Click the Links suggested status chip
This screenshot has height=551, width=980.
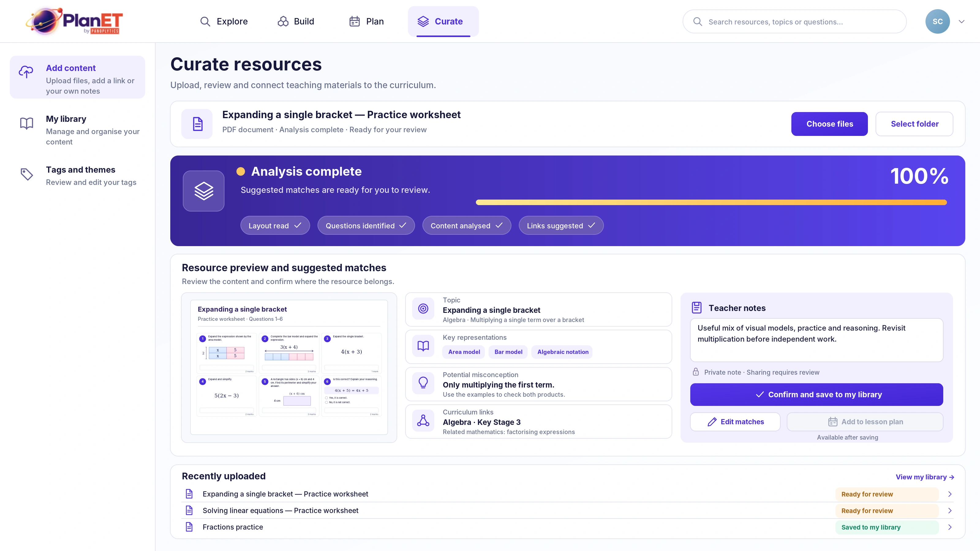pos(561,226)
